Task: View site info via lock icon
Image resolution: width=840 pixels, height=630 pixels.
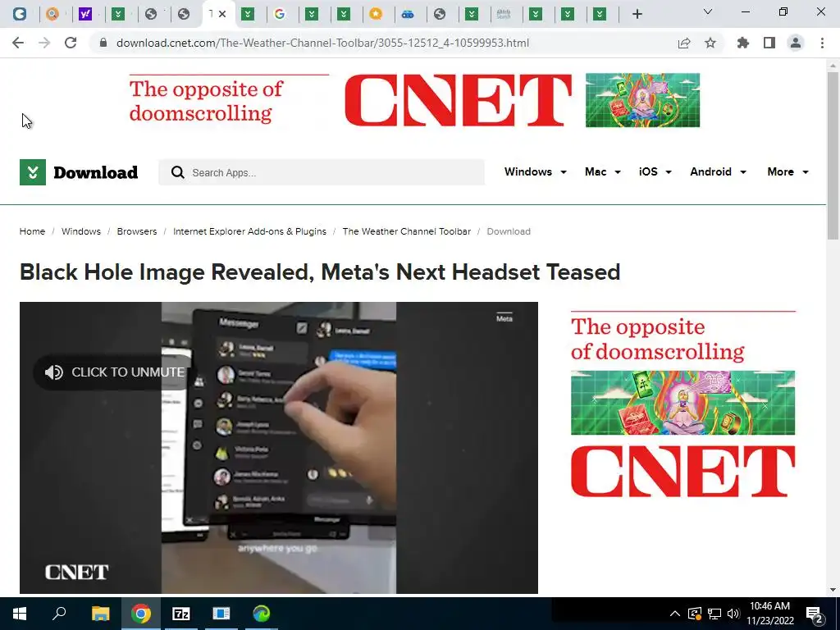Action: (103, 43)
